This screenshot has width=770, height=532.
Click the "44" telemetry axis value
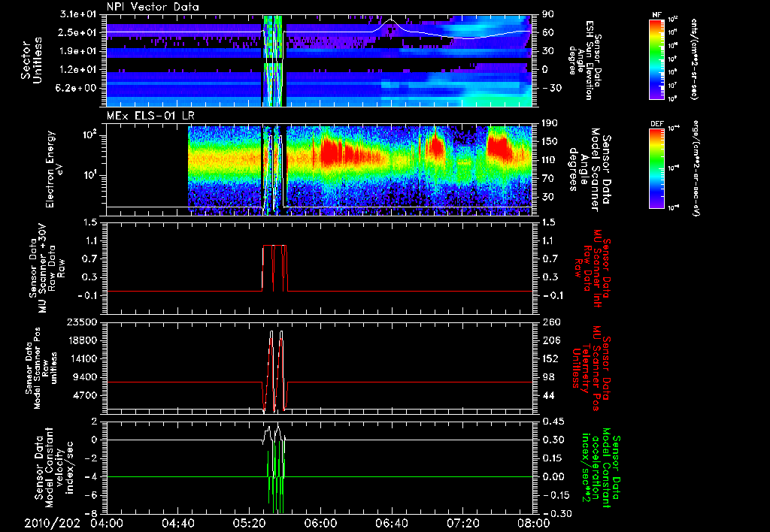(548, 395)
